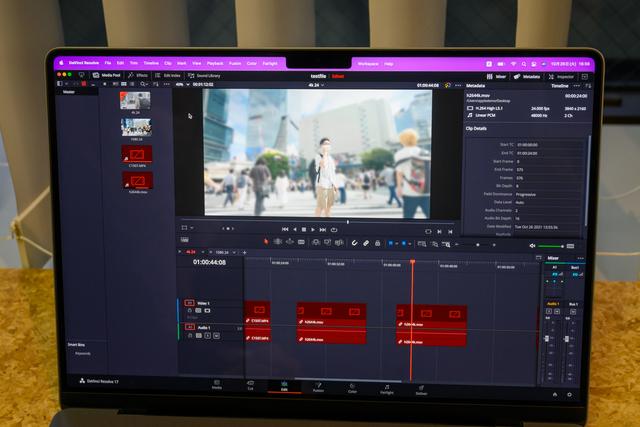Open the Apple menu
Screen dimensions: 640x427
tap(62, 63)
